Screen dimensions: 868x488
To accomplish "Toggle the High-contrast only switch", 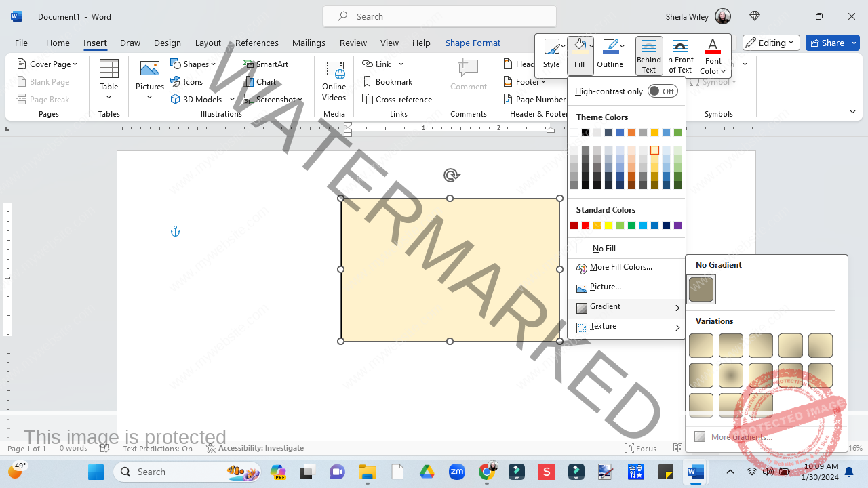I will pyautogui.click(x=663, y=91).
